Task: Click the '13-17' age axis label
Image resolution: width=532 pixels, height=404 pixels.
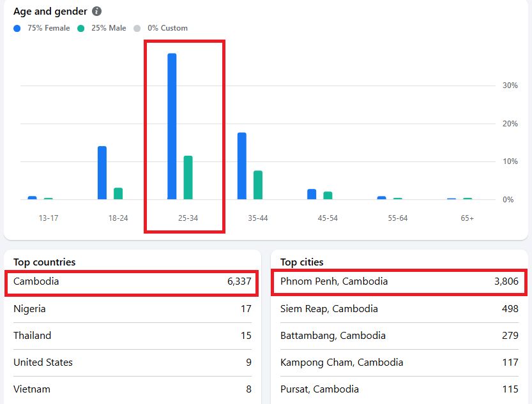Action: point(48,218)
